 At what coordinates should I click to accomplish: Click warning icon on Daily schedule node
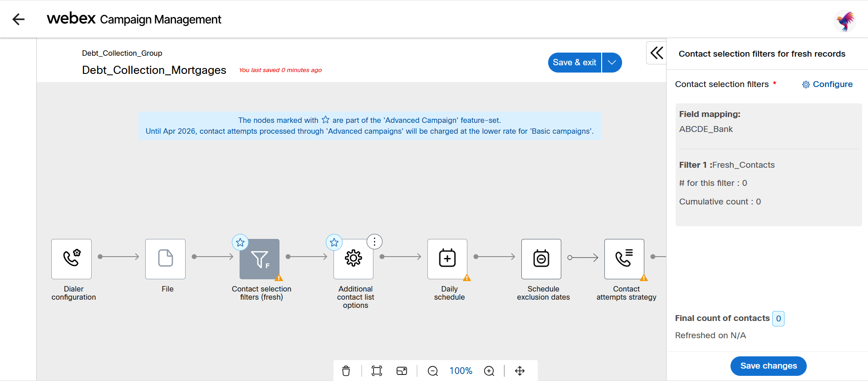(x=467, y=277)
